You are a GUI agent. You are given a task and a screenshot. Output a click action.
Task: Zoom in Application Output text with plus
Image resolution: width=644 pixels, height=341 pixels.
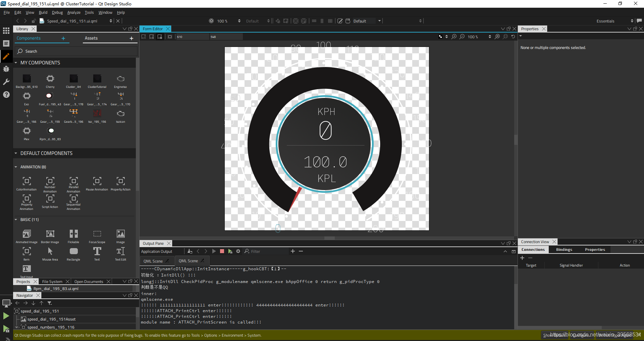[x=293, y=251]
